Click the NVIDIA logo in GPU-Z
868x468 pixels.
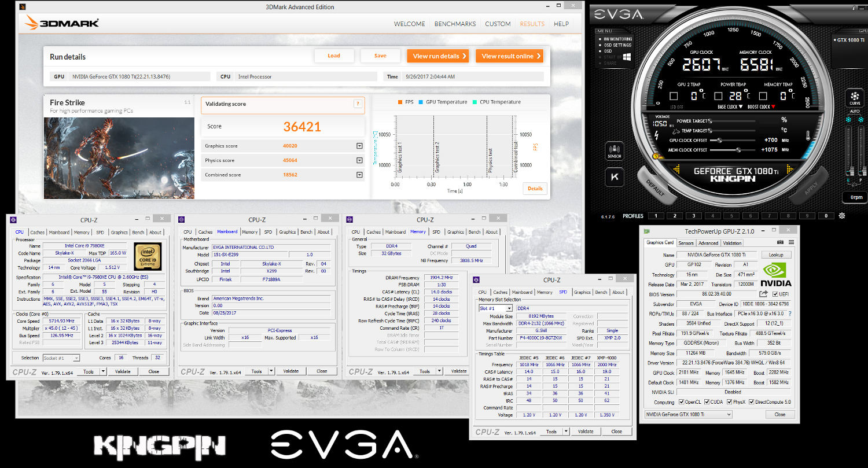coord(776,275)
